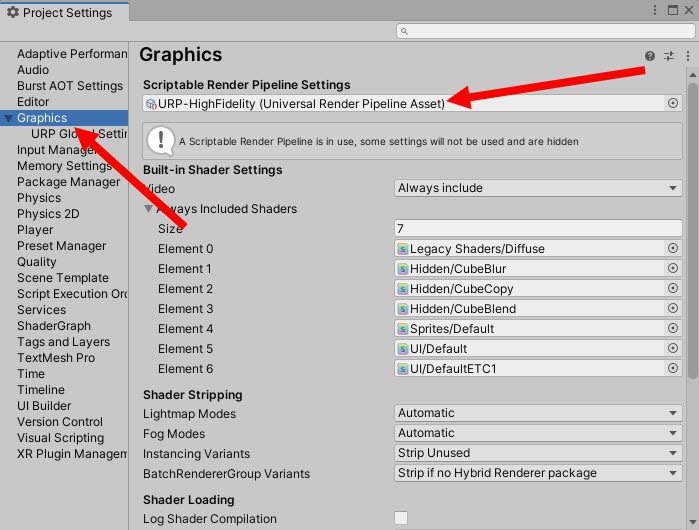Select Adaptive Performance category
The width and height of the screenshot is (699, 530).
tap(72, 54)
